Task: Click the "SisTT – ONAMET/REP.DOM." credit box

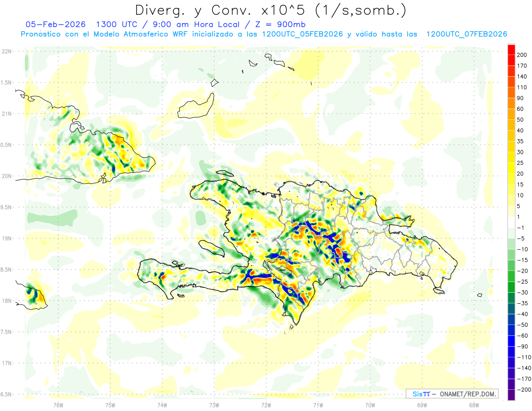Action: pyautogui.click(x=452, y=394)
